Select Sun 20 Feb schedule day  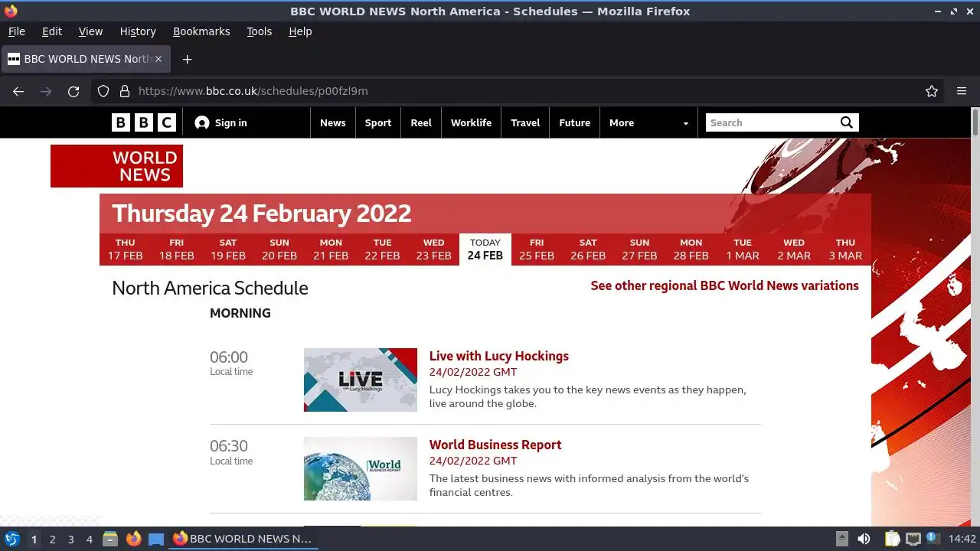pyautogui.click(x=279, y=249)
